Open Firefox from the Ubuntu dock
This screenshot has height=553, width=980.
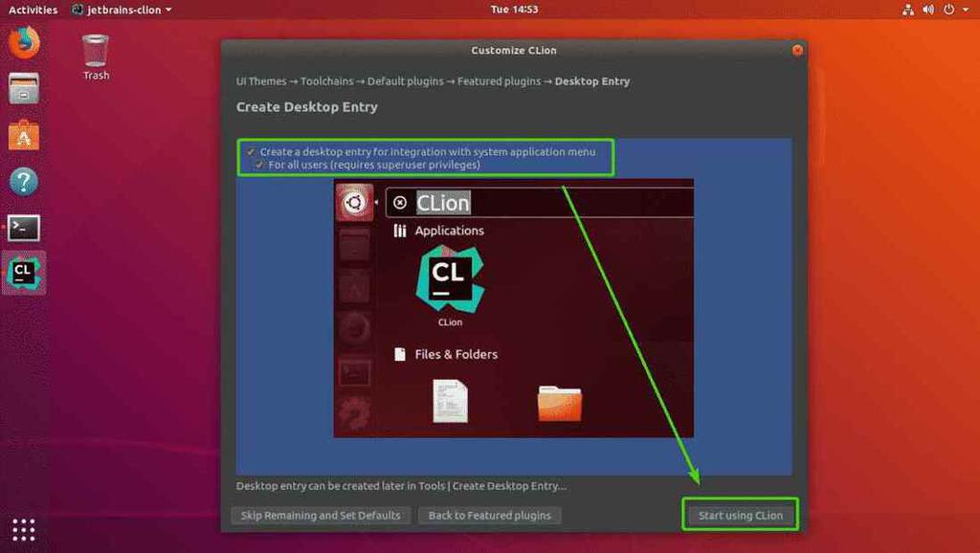[24, 42]
